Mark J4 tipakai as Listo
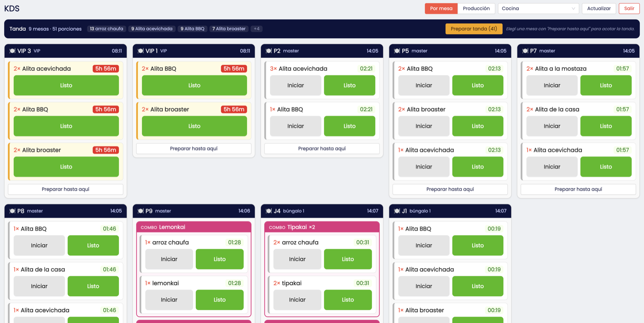This screenshot has width=644, height=323. (x=348, y=300)
